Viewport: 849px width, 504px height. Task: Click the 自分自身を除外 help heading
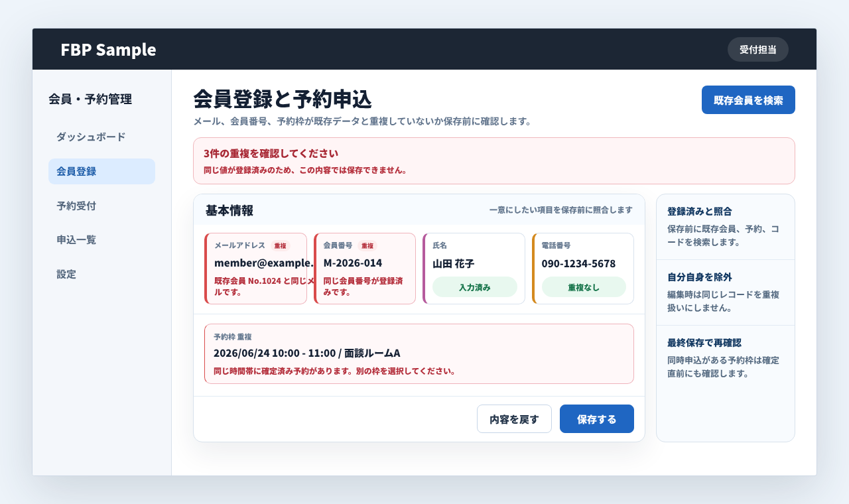click(x=700, y=277)
